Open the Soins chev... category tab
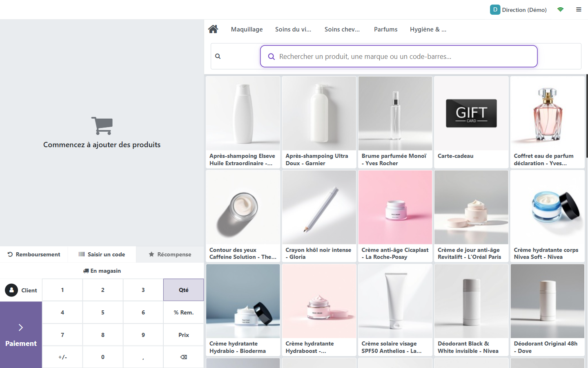This screenshot has width=588, height=368. 342,29
